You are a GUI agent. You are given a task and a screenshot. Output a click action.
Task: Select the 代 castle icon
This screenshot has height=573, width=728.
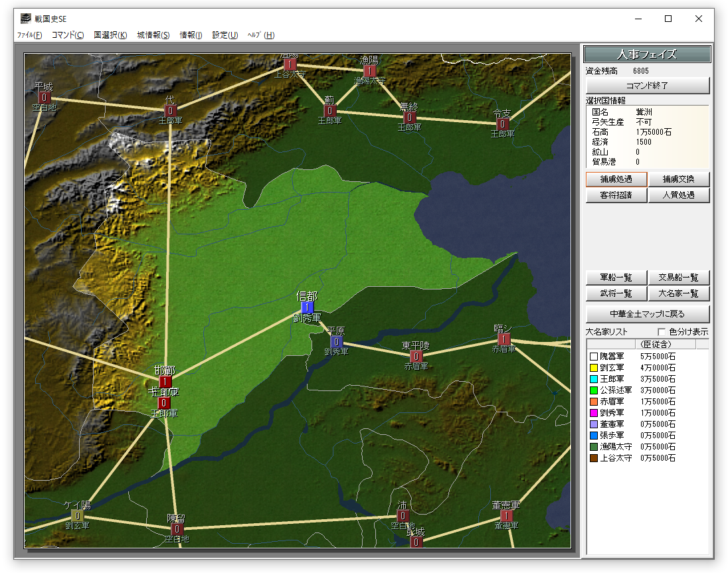(171, 111)
